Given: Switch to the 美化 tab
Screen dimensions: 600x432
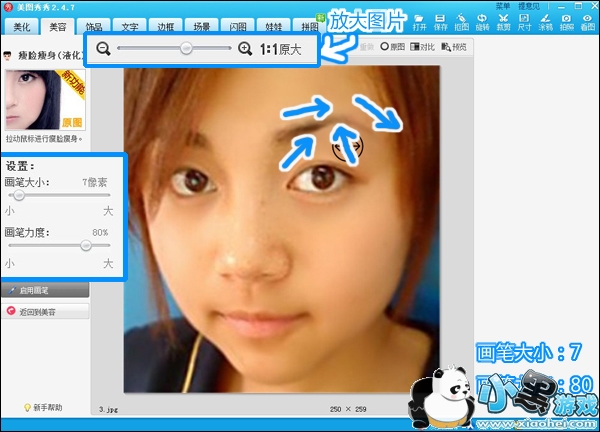Looking at the screenshot, I should tap(22, 26).
